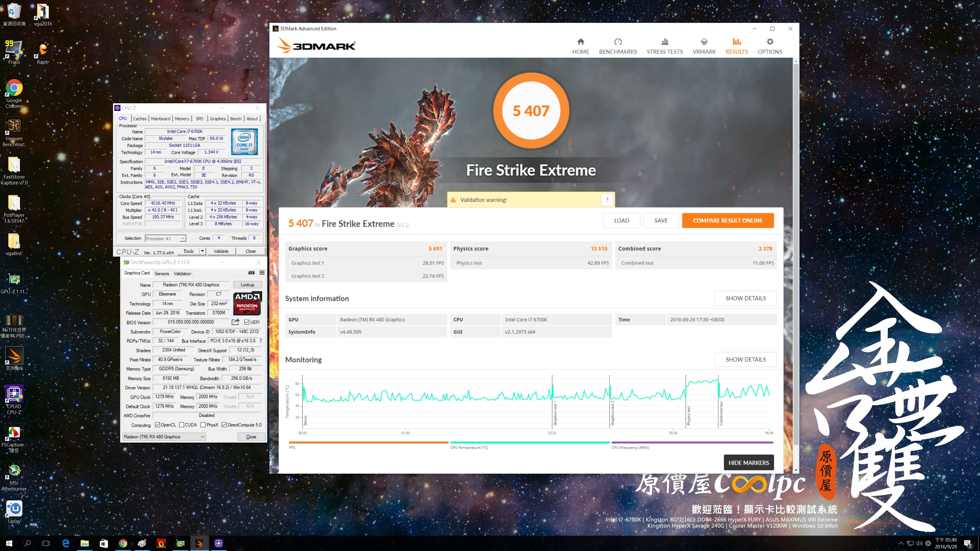
Task: Switch to the Sensors tab in GPU-Z
Action: (x=162, y=273)
